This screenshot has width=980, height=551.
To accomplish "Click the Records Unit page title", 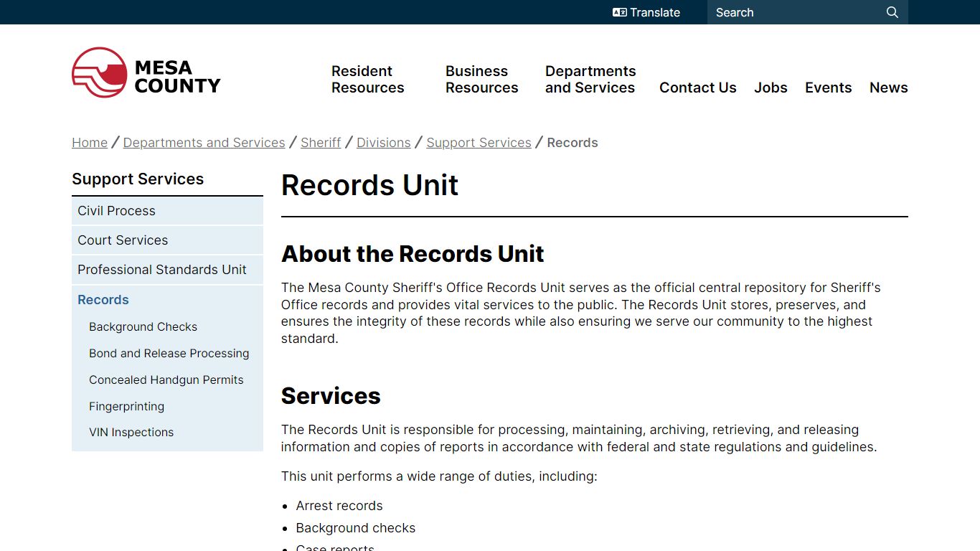I will click(x=369, y=185).
